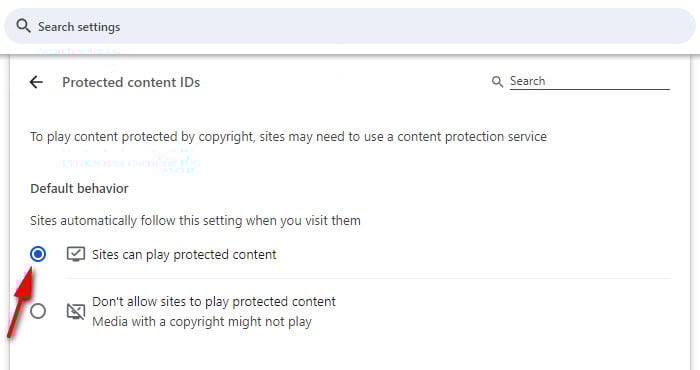The image size is (700, 370).
Task: Click the crossed-out monitor icon
Action: 76,311
